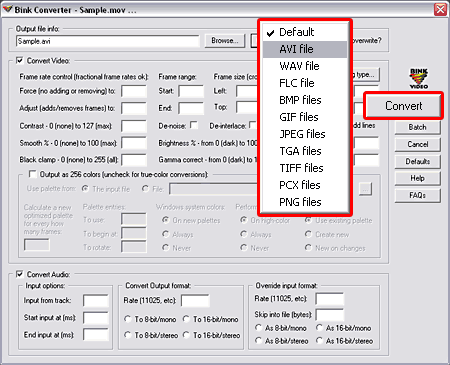Select As 16-bit/mono radio button
Image resolution: width=450 pixels, height=365 pixels.
click(x=319, y=327)
